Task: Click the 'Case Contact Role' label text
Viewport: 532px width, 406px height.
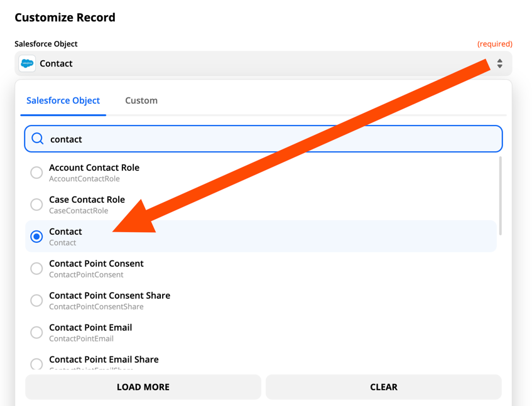Action: coord(87,200)
